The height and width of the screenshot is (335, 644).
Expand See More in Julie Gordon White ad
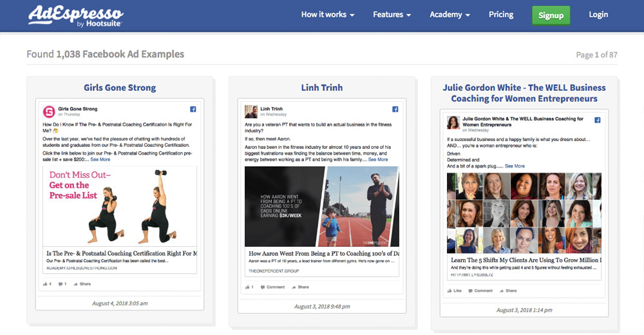pyautogui.click(x=515, y=166)
